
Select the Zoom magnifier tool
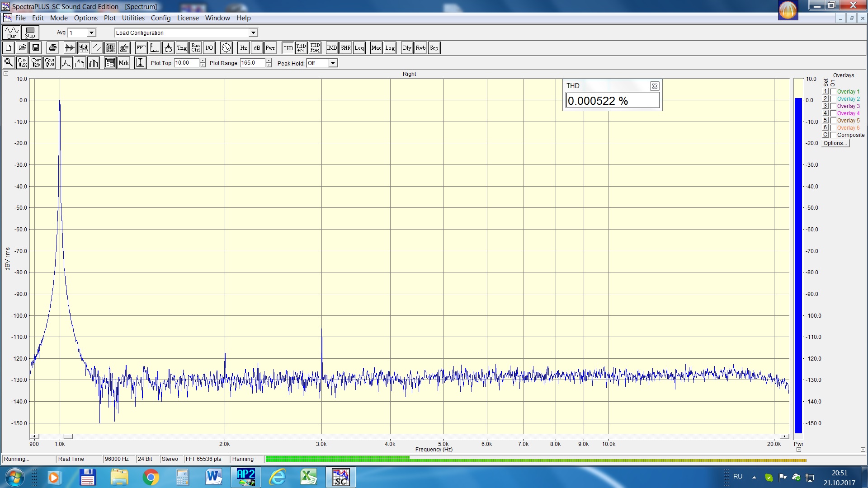pyautogui.click(x=8, y=63)
